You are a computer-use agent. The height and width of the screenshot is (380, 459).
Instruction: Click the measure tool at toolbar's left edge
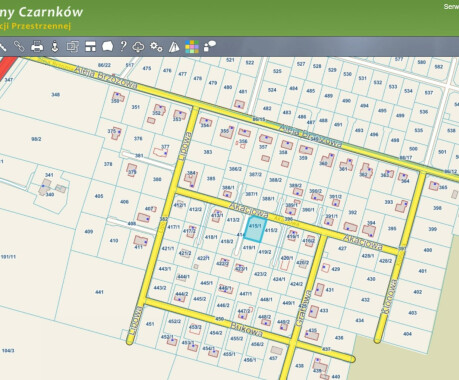coord(3,46)
